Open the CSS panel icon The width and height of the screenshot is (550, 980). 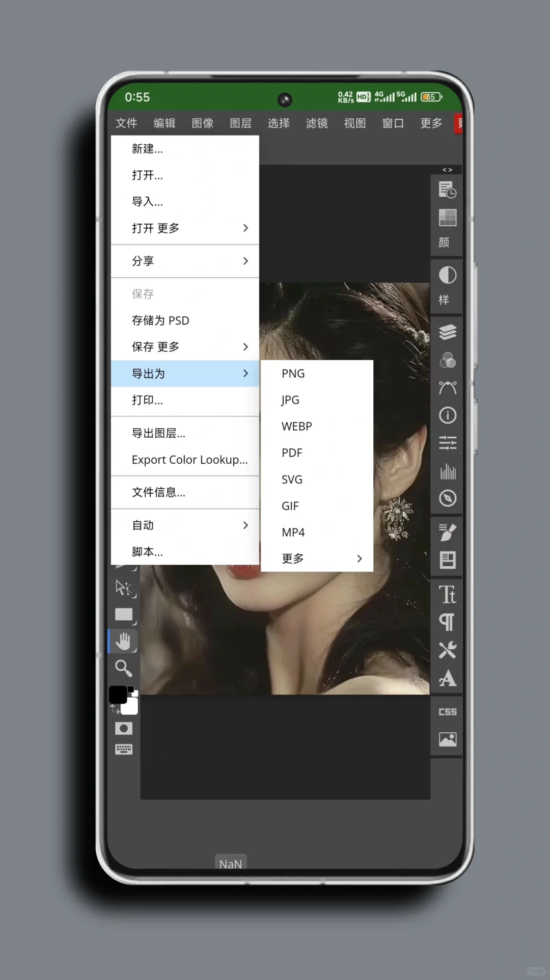447,712
